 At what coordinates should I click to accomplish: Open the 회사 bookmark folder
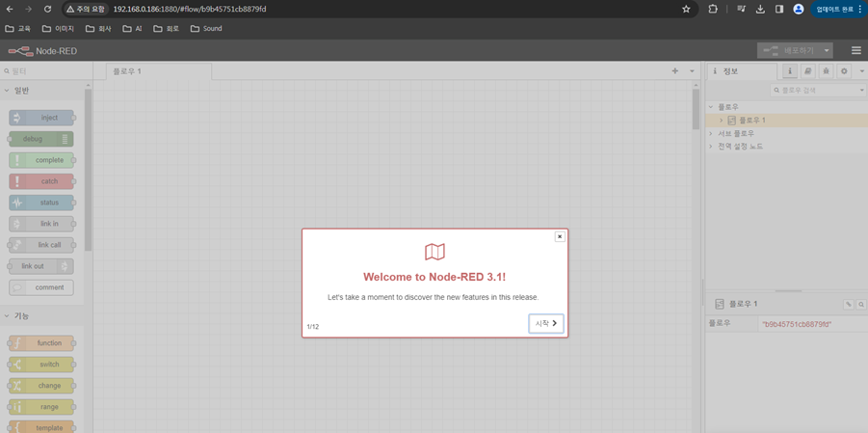(x=98, y=28)
